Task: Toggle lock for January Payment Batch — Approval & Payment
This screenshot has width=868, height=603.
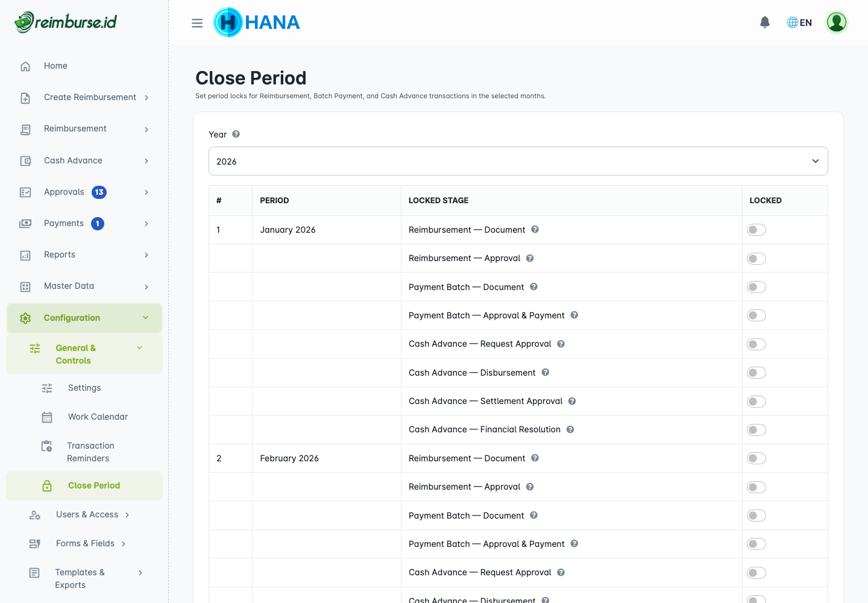Action: [756, 315]
